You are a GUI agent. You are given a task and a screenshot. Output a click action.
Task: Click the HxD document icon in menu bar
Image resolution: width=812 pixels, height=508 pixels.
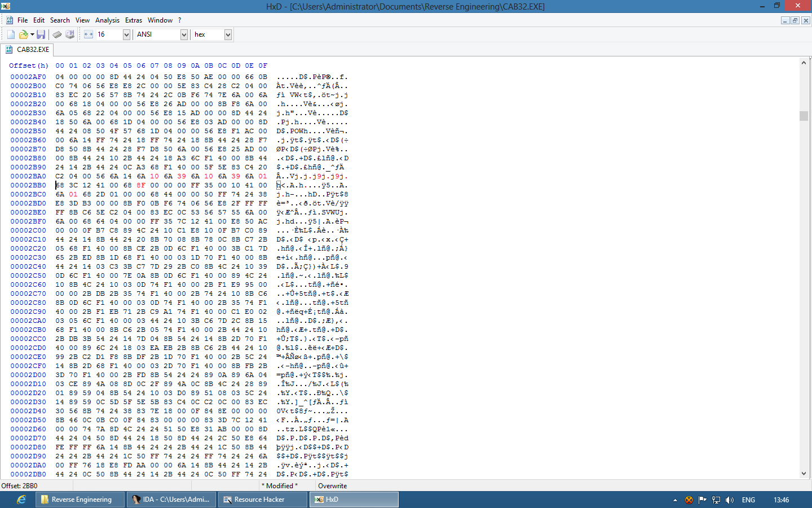[10, 20]
